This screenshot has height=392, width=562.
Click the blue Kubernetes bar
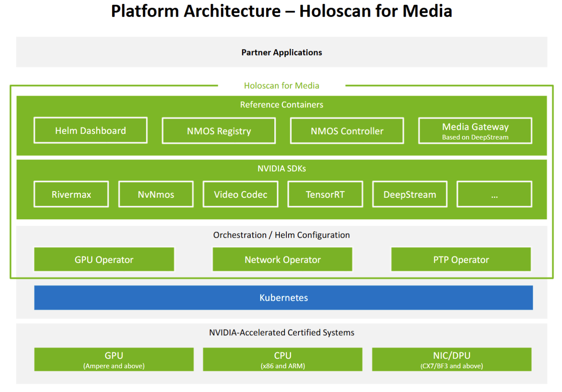click(283, 298)
